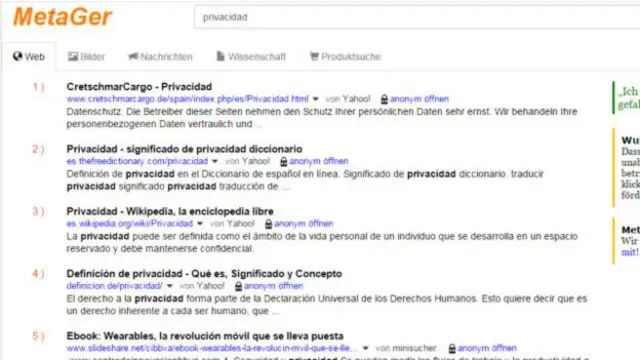Click the lock icon on slideshare result

click(452, 349)
